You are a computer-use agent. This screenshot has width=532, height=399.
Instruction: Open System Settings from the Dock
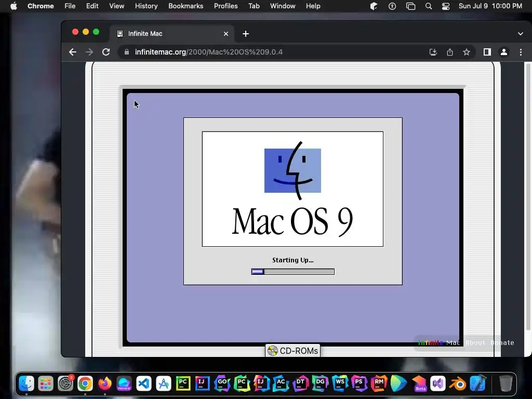coord(65,384)
